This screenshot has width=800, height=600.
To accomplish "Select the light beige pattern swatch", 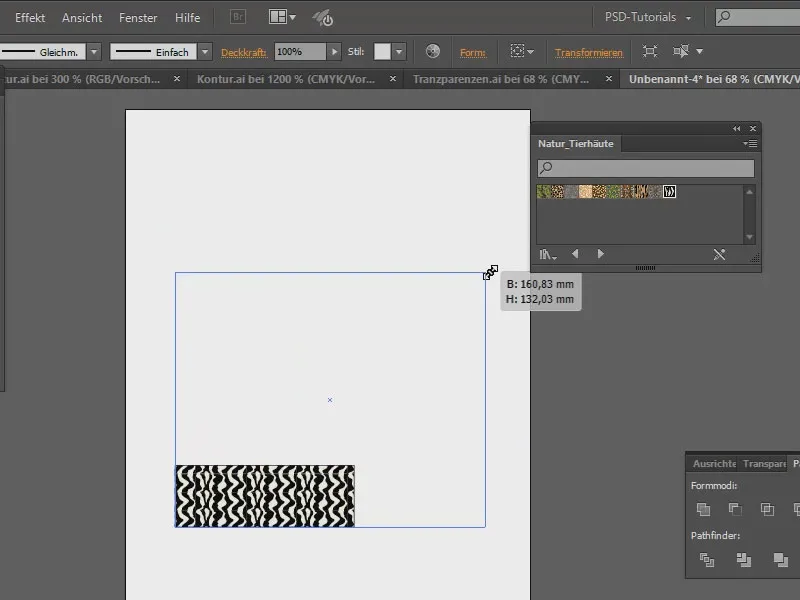I will pos(585,192).
